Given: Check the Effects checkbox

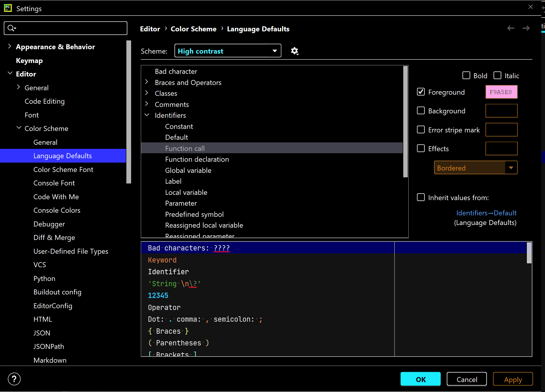Looking at the screenshot, I should click(x=421, y=149).
